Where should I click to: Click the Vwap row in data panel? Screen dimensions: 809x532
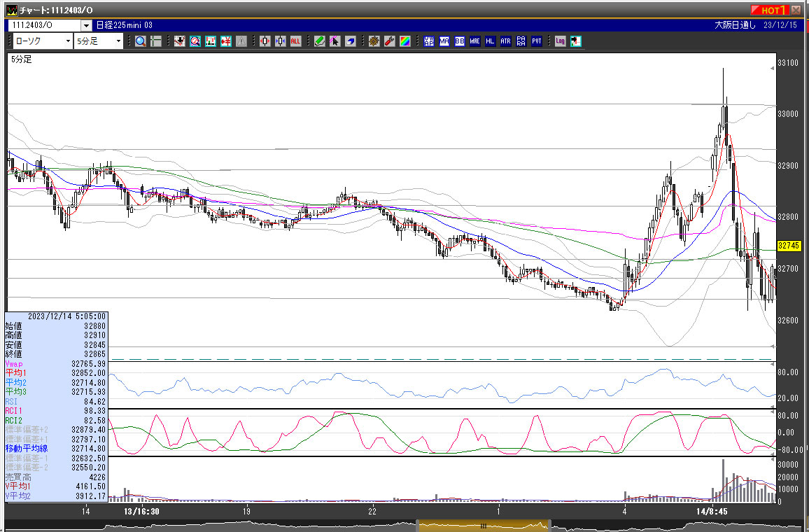tap(56, 364)
